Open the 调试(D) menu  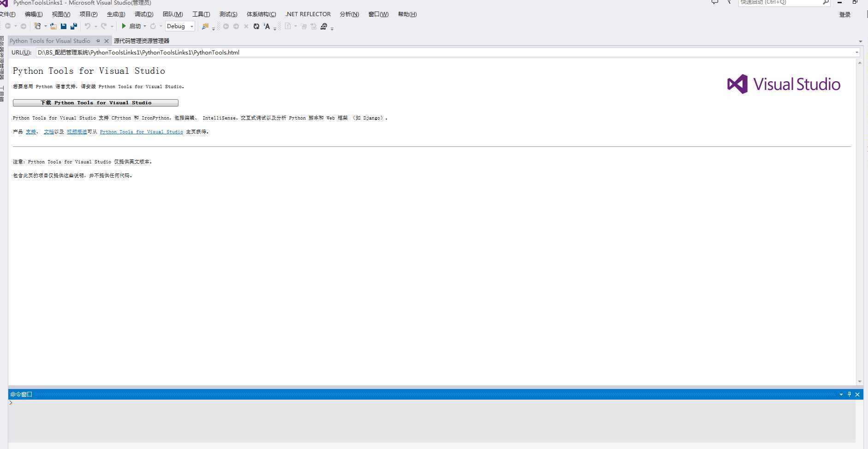point(144,14)
